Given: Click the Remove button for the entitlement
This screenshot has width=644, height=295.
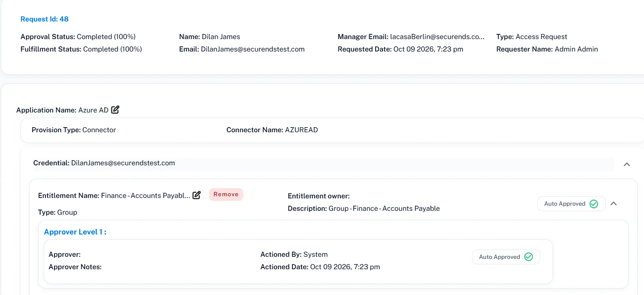Looking at the screenshot, I should point(226,195).
